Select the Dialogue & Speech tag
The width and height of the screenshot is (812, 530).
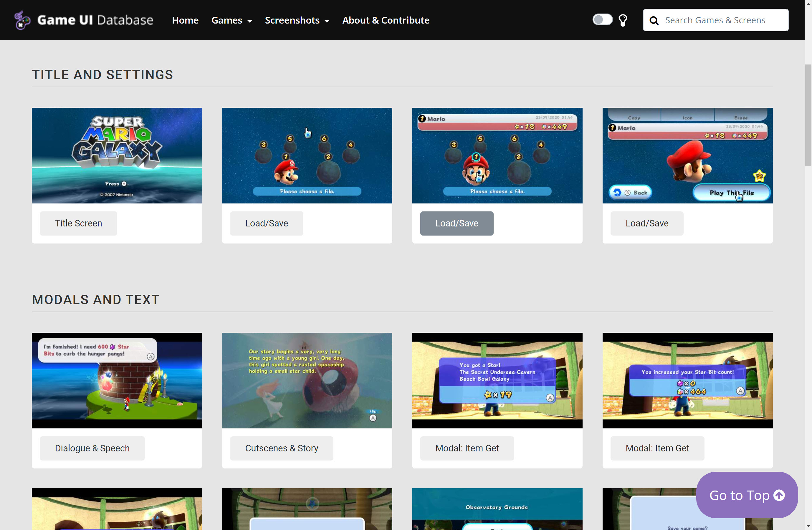92,448
